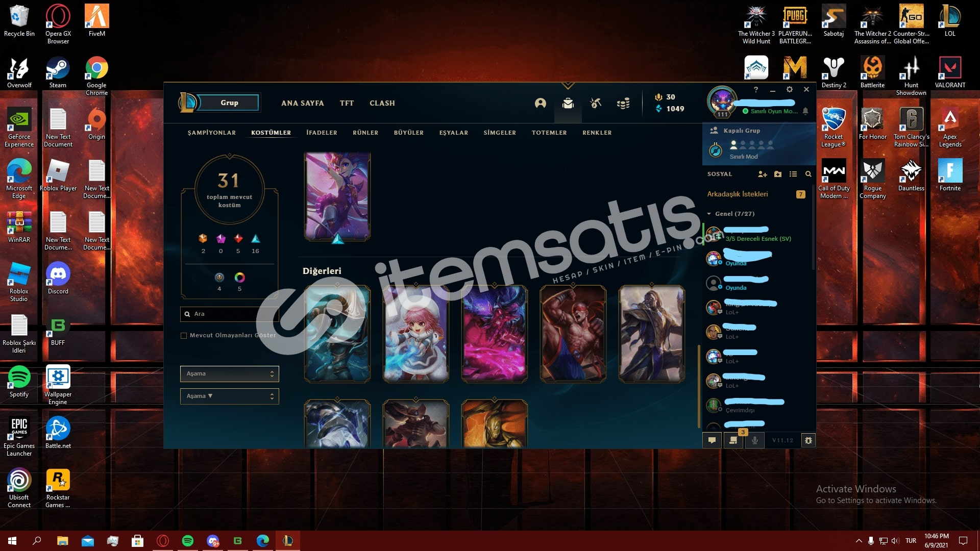This screenshot has height=551, width=980.
Task: Open the chat bubble icon
Action: (x=712, y=440)
